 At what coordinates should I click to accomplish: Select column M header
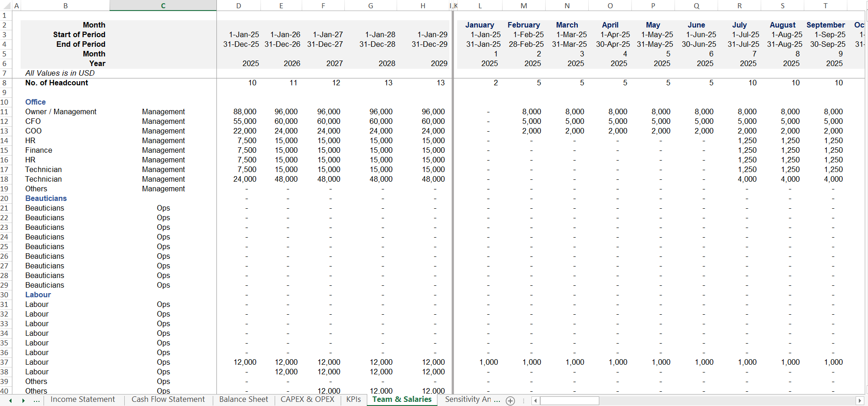524,6
